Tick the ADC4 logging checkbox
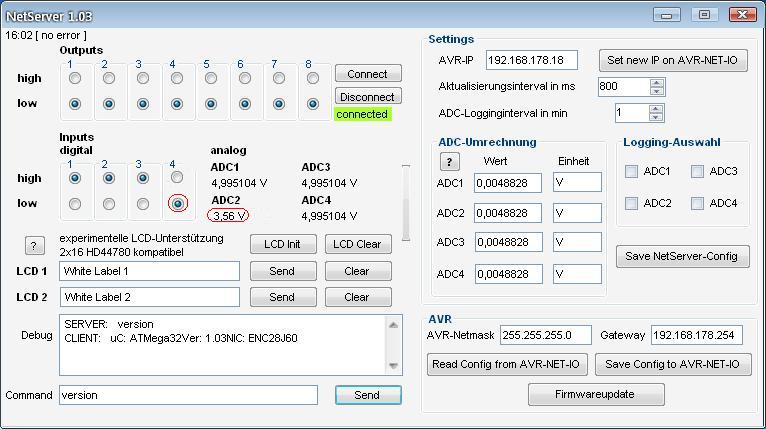This screenshot has height=429, width=766. (x=697, y=203)
